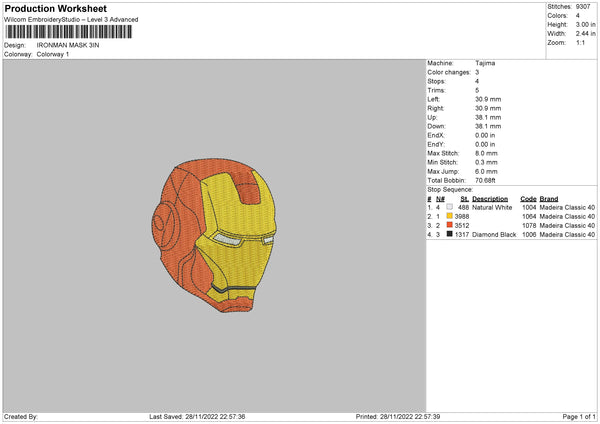The height and width of the screenshot is (424, 600).
Task: Click the 'EndX:' label
Action: tap(436, 135)
